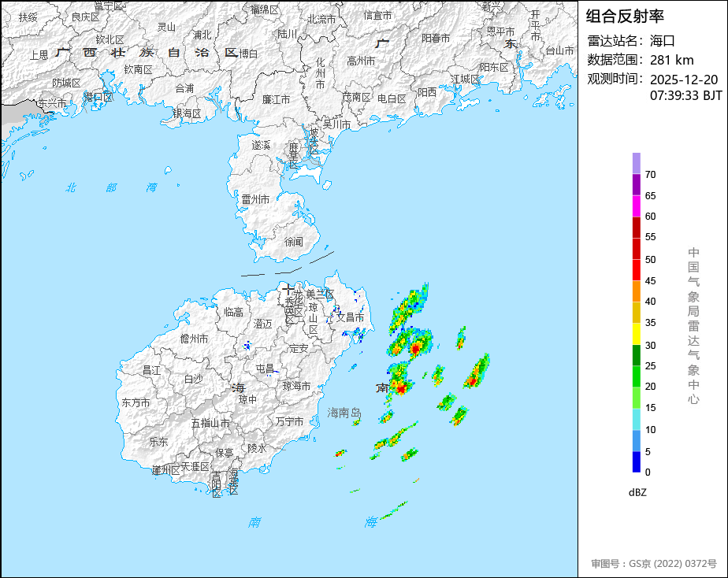The width and height of the screenshot is (728, 578).
Task: Click the 合浦 label on the map
Action: click(x=184, y=88)
